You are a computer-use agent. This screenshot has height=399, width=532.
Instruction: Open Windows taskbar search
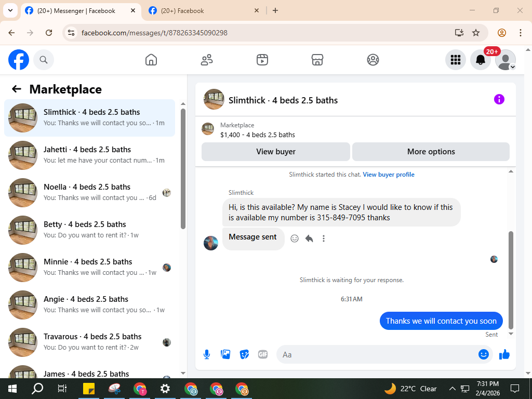(37, 389)
